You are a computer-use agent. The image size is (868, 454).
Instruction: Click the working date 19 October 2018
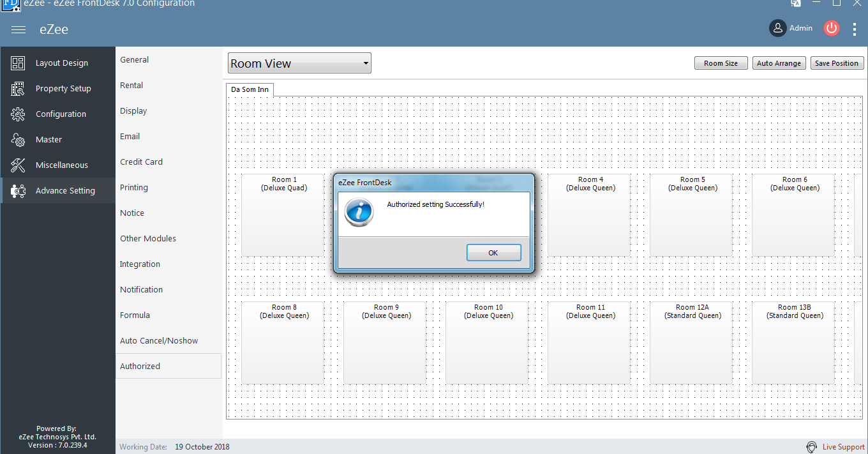tap(202, 447)
